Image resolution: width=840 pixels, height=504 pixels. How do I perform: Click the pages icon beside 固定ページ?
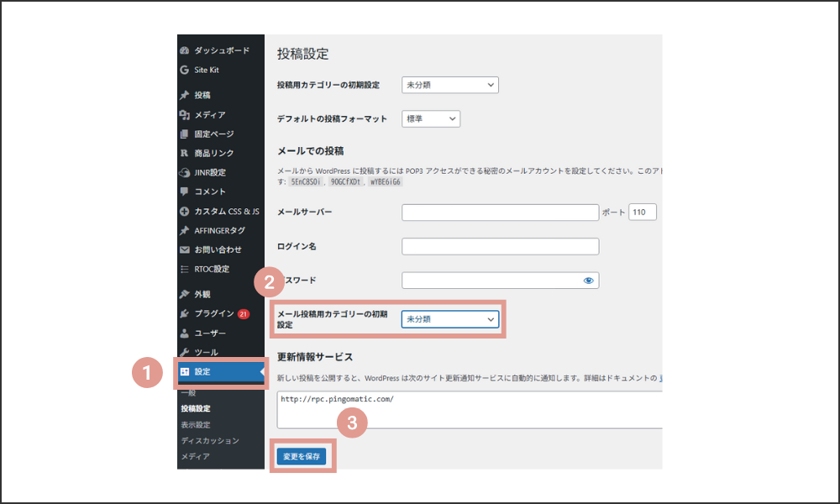[x=184, y=134]
